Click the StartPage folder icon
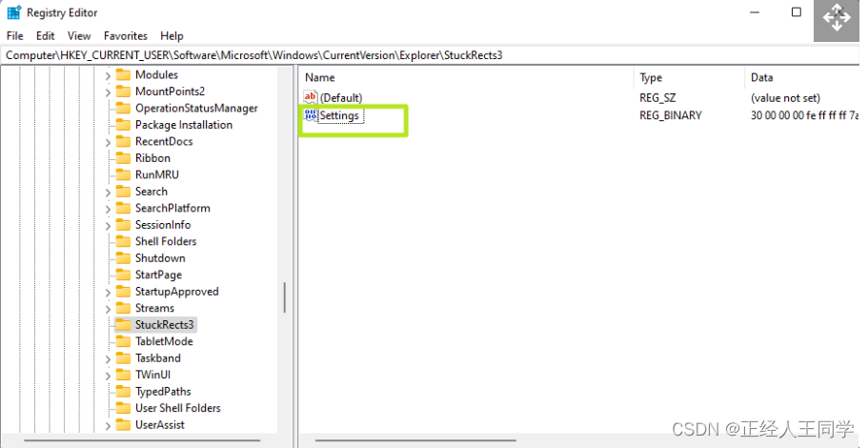Screen dimensions: 868x448 click(x=124, y=275)
